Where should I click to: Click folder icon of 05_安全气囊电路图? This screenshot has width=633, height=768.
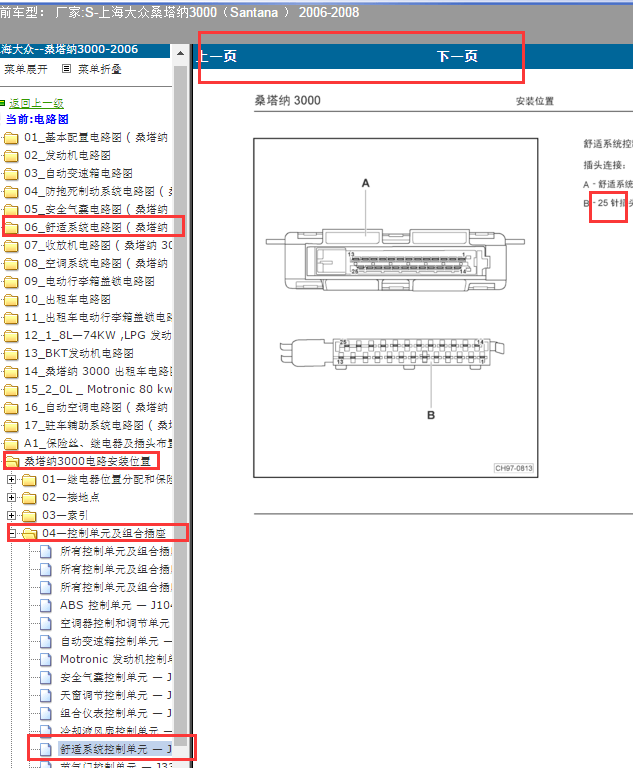pyautogui.click(x=11, y=210)
